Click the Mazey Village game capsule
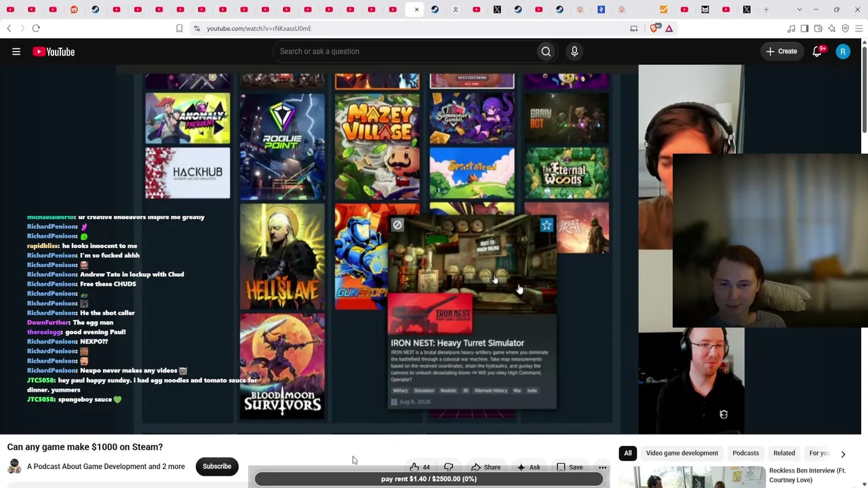The image size is (868, 488). click(377, 146)
